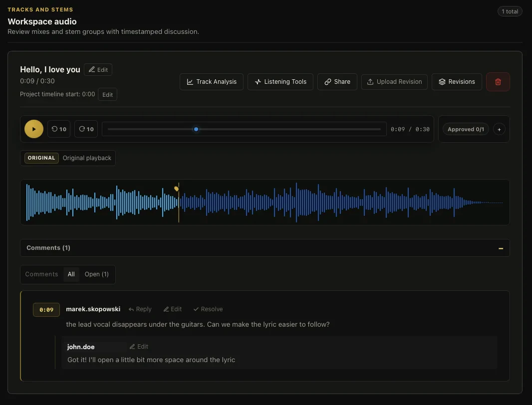Open Listening Tools
Screen dimensions: 532x405
pyautogui.click(x=280, y=82)
